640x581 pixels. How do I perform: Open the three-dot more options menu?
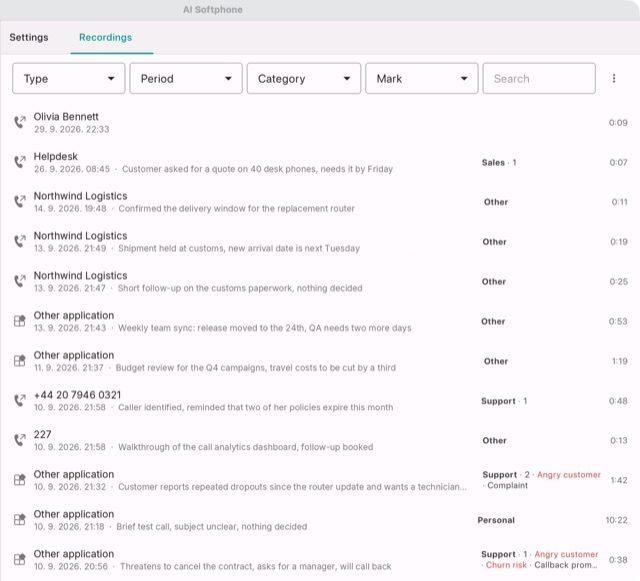click(x=614, y=78)
